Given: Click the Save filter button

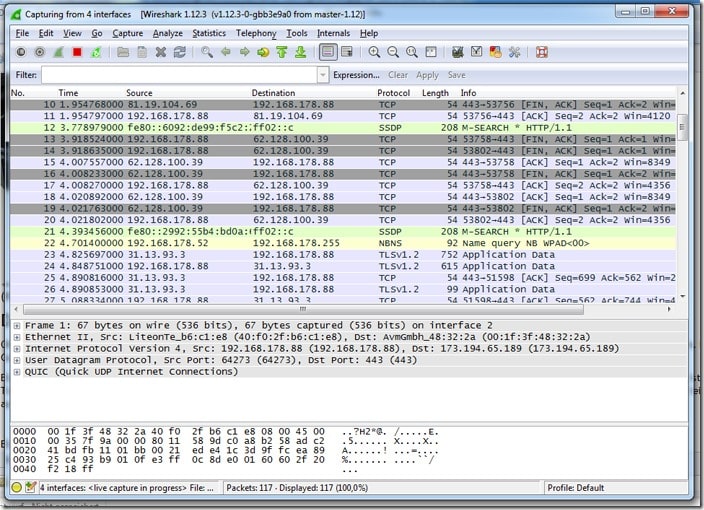Looking at the screenshot, I should pyautogui.click(x=456, y=75).
